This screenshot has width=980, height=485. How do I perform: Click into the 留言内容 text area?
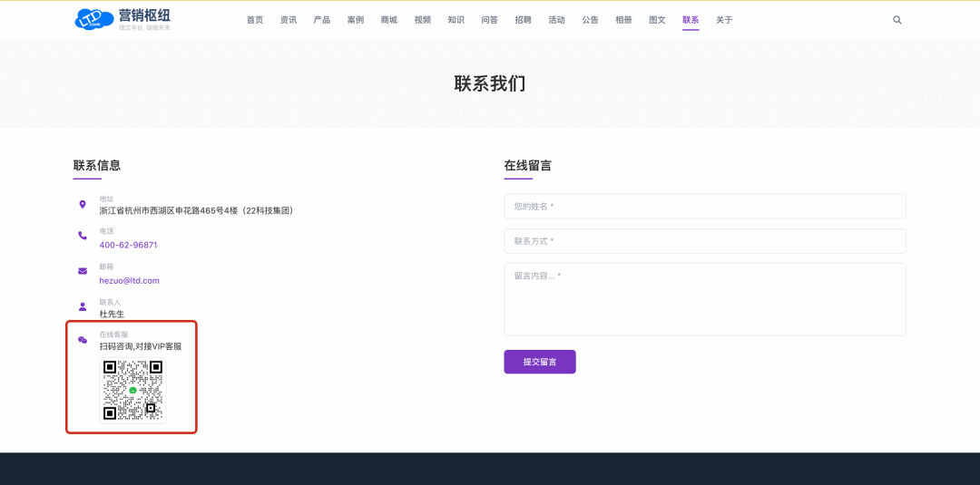click(704, 299)
